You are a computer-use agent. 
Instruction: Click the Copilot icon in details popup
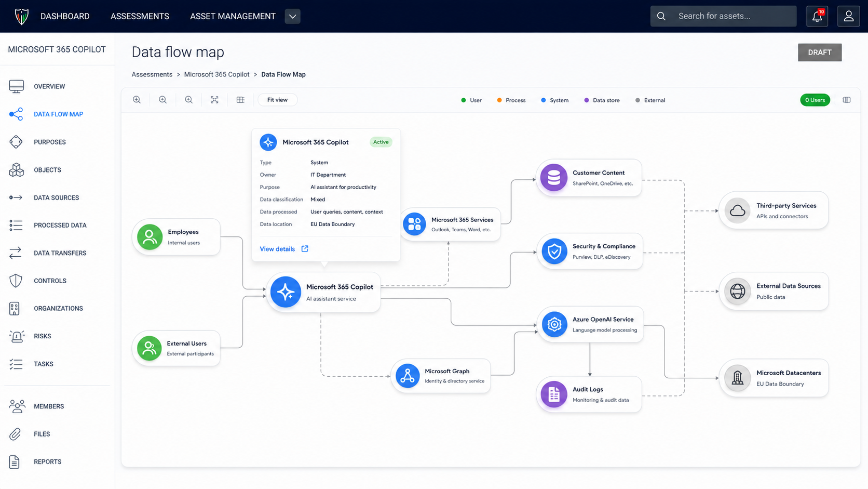tap(268, 142)
